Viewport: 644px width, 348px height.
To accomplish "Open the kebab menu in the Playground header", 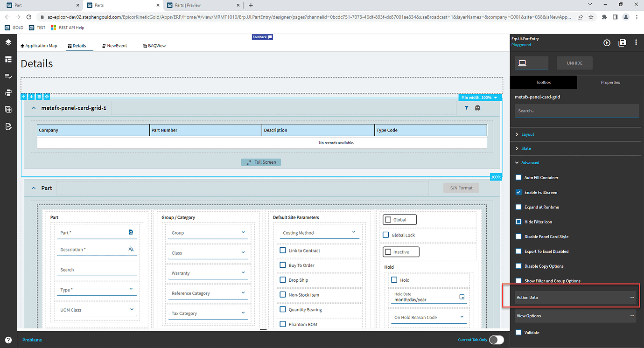I will [636, 42].
